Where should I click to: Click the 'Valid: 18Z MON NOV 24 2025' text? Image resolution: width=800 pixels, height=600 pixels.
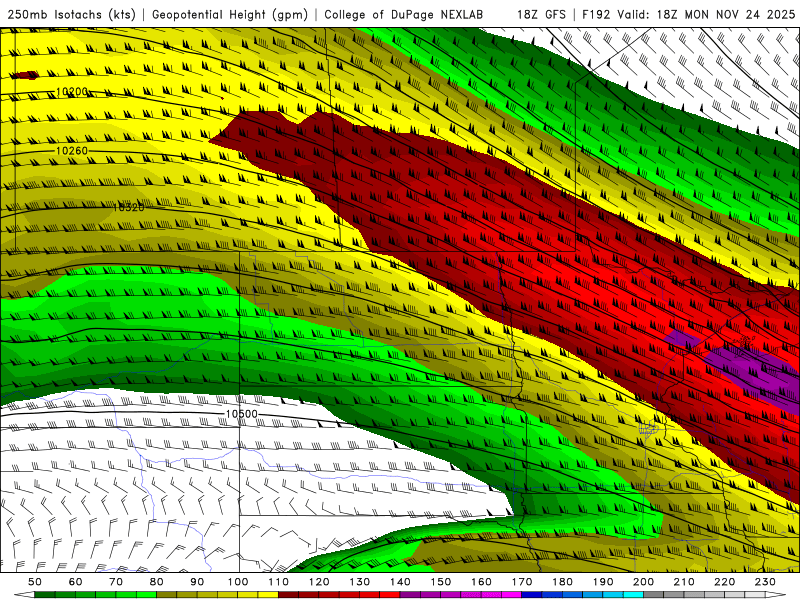click(x=706, y=15)
